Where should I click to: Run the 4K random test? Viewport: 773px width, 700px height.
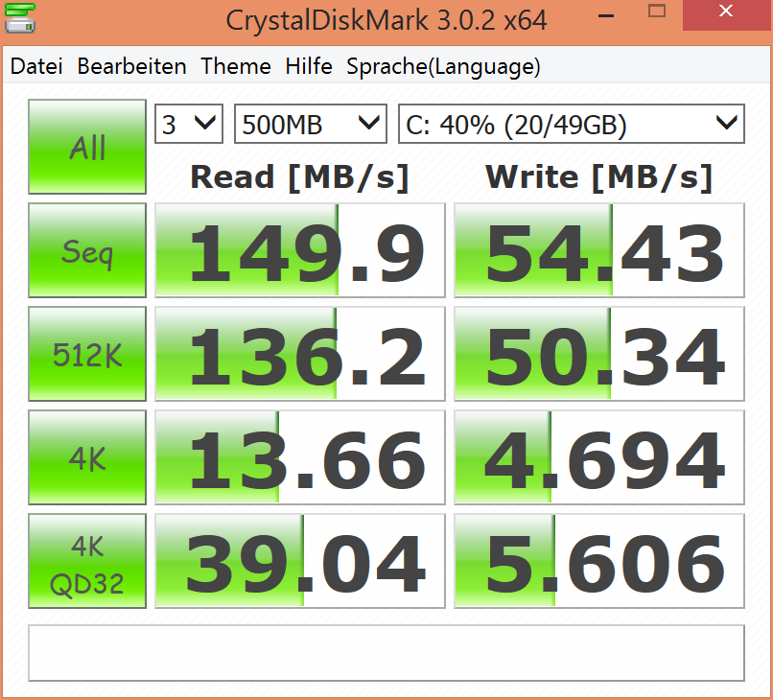point(87,457)
